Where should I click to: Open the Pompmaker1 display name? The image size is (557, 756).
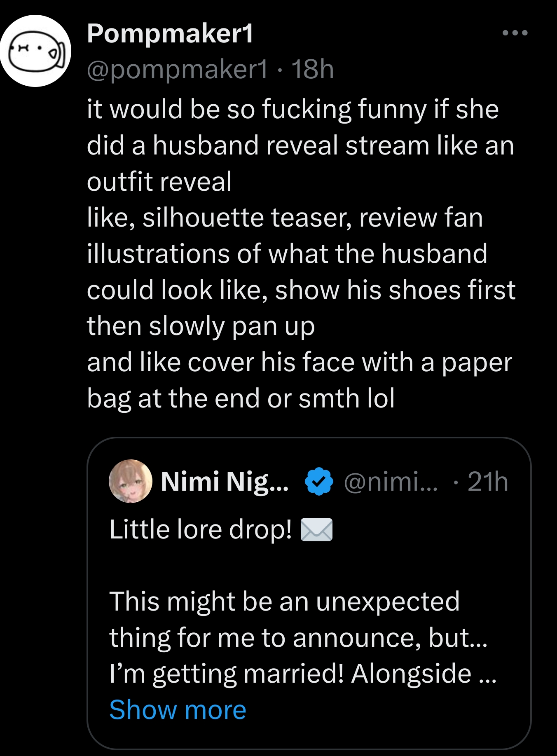pos(170,33)
